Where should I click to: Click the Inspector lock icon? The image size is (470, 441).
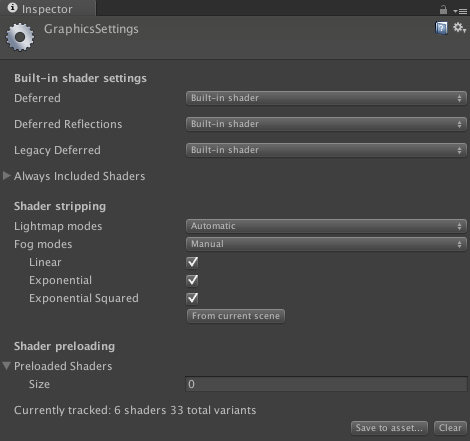443,9
